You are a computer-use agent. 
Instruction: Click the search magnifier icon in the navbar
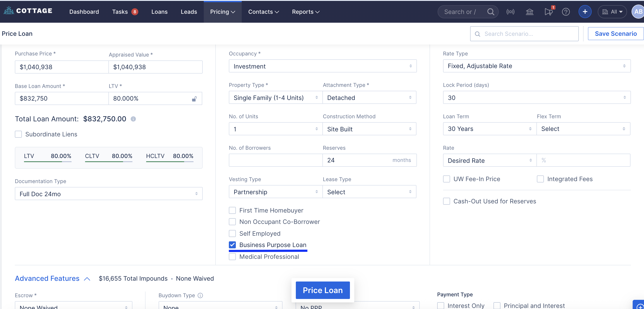[x=490, y=12]
